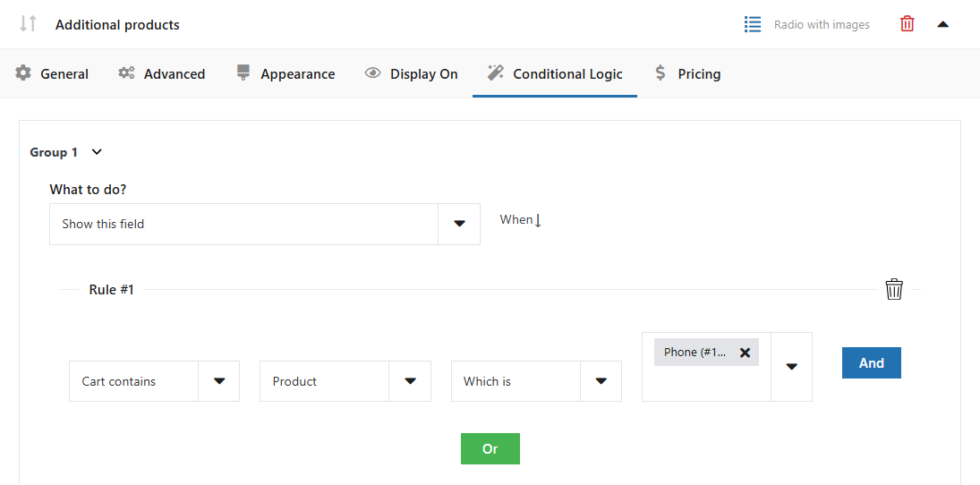Click the Radio with images list icon
Screen dimensions: 980x485
[x=753, y=24]
